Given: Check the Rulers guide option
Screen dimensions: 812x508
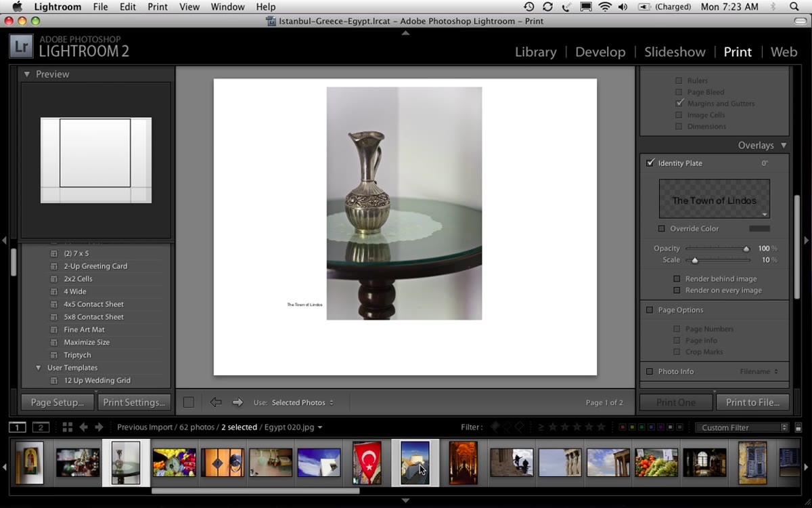Looking at the screenshot, I should pos(679,81).
